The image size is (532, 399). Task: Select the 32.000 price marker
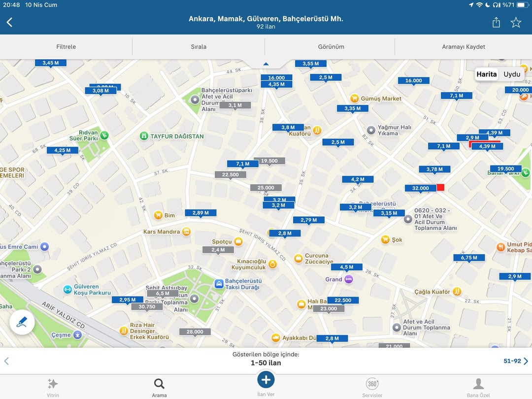click(x=420, y=188)
